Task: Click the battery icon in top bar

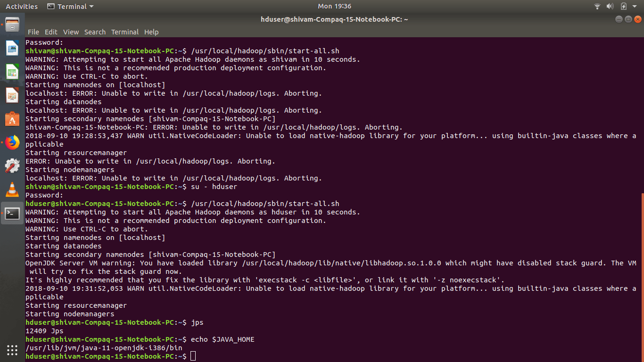Action: (x=624, y=6)
